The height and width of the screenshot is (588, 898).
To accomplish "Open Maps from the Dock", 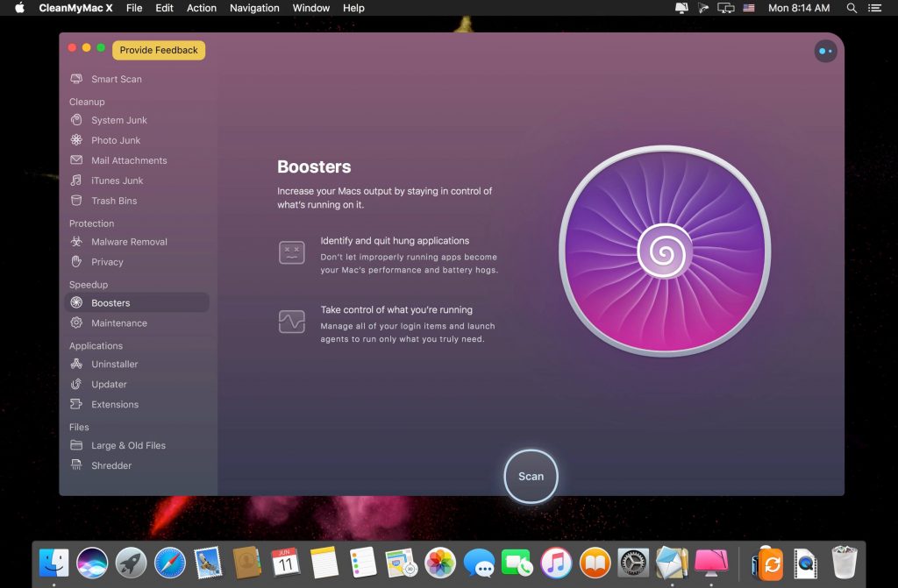I will click(x=402, y=563).
